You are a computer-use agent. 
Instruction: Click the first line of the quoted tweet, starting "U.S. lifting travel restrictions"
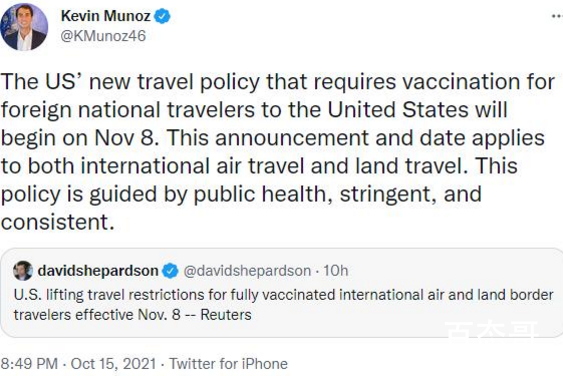[283, 295]
